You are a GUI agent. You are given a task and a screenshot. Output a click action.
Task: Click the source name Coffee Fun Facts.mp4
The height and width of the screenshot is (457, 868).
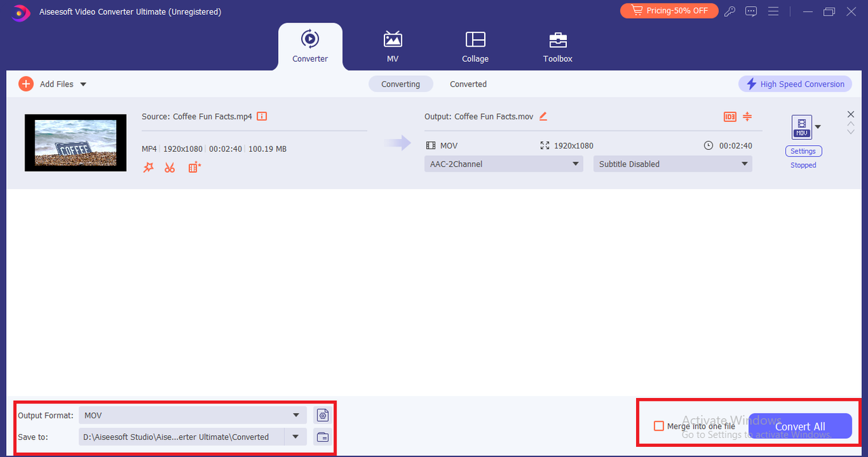click(x=212, y=117)
